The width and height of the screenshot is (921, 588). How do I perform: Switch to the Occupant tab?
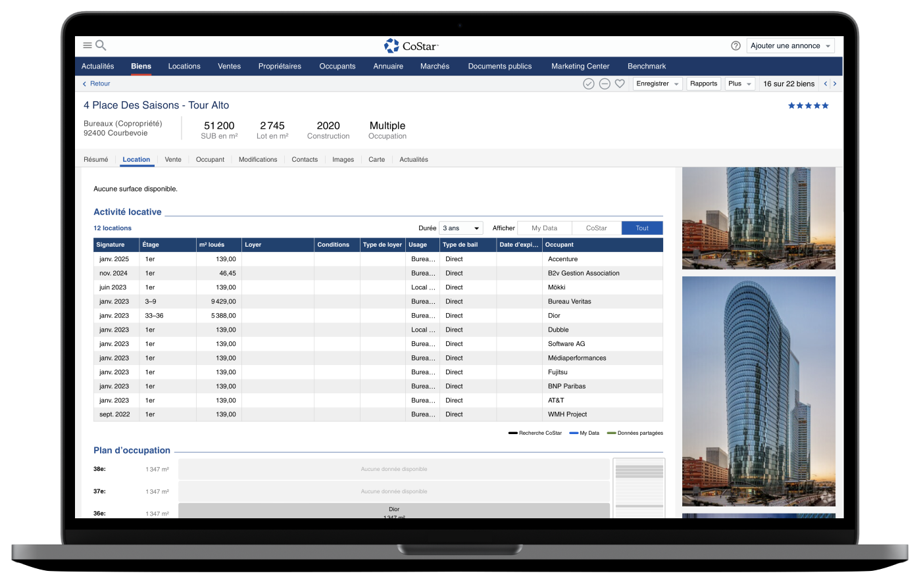point(210,160)
